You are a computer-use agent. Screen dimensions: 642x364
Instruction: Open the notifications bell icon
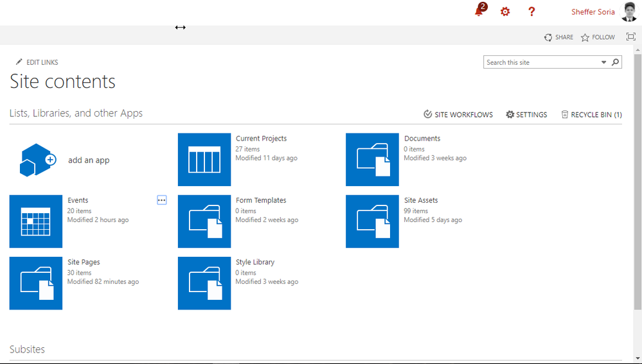(x=479, y=12)
